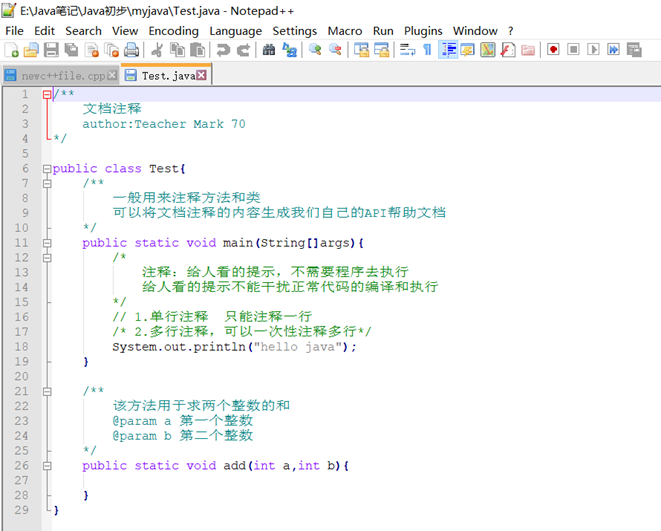The height and width of the screenshot is (531, 661).
Task: Collapse the Javadoc fold at line 21
Action: (x=47, y=391)
